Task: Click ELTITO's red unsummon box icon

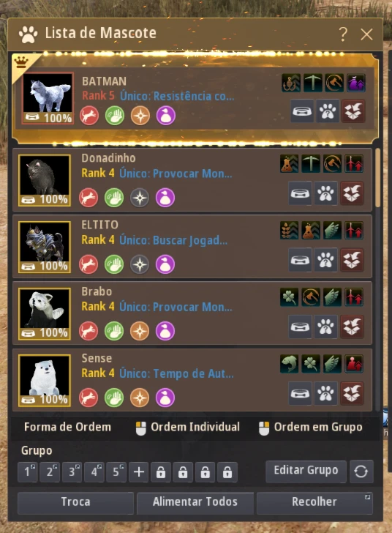Action: [x=352, y=260]
